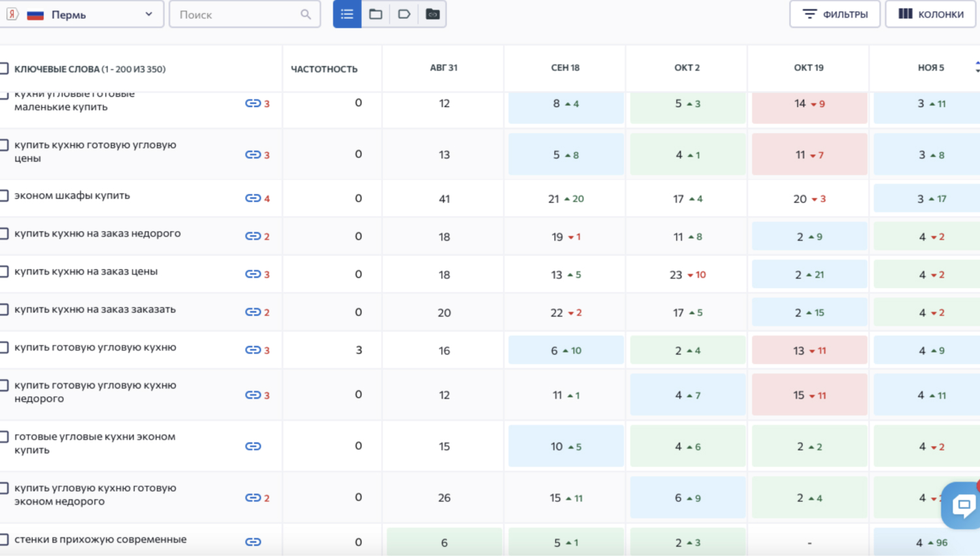Switch to list view icon
This screenshot has width=980, height=556.
347,14
